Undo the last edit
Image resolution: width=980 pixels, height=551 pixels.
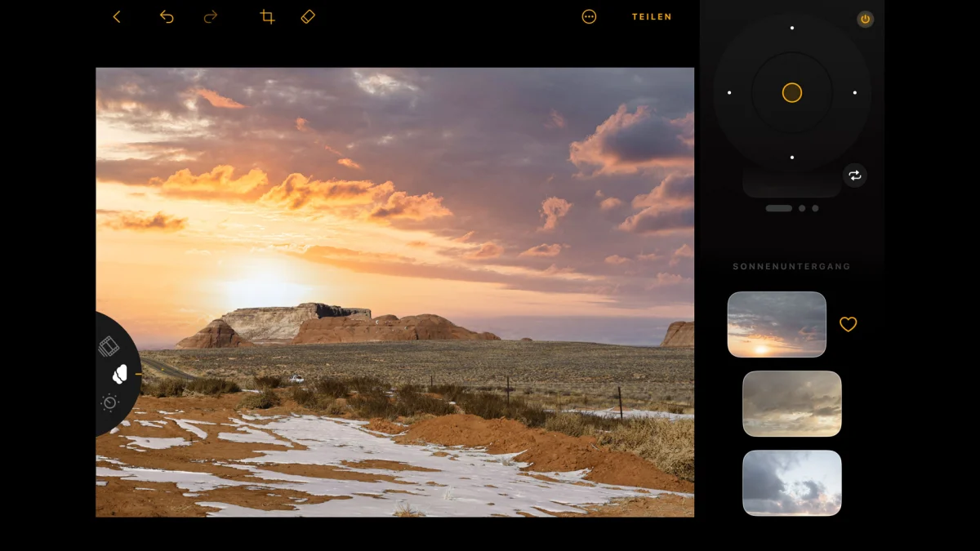[x=167, y=16]
